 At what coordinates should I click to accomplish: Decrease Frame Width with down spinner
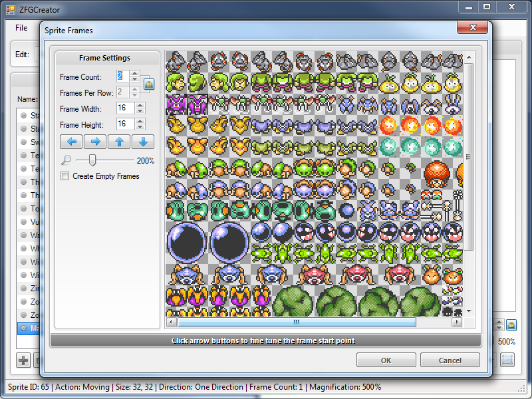(x=140, y=111)
